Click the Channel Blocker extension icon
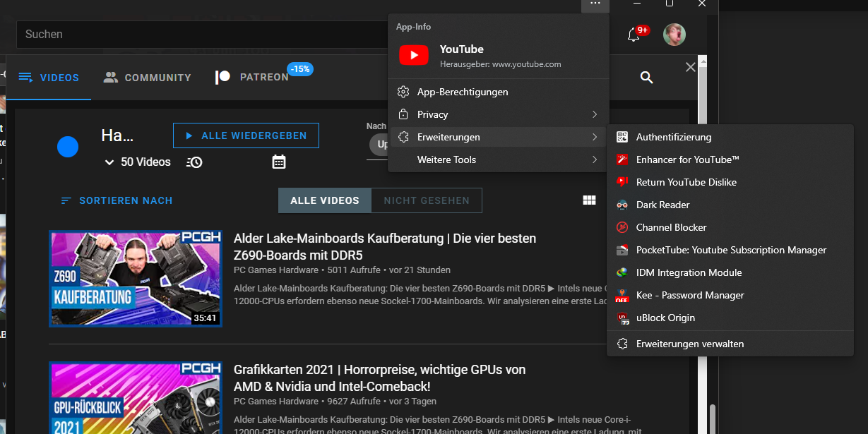Screen dimensions: 868x434 [622, 227]
